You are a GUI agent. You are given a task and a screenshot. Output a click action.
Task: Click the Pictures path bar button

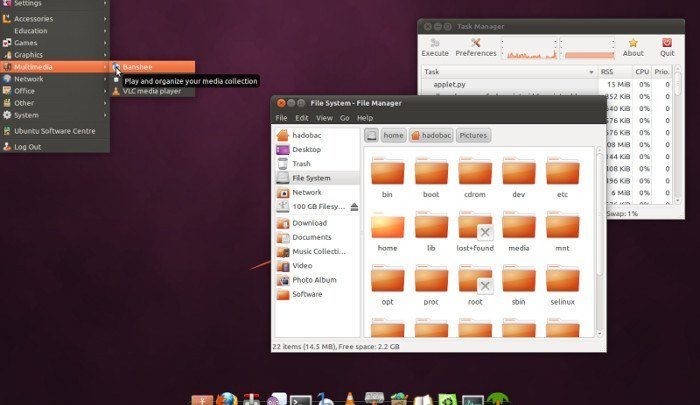(473, 135)
